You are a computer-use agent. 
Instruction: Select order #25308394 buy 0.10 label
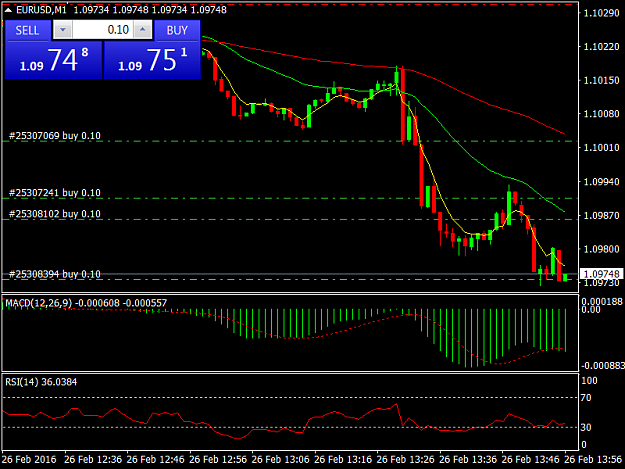pyautogui.click(x=55, y=274)
